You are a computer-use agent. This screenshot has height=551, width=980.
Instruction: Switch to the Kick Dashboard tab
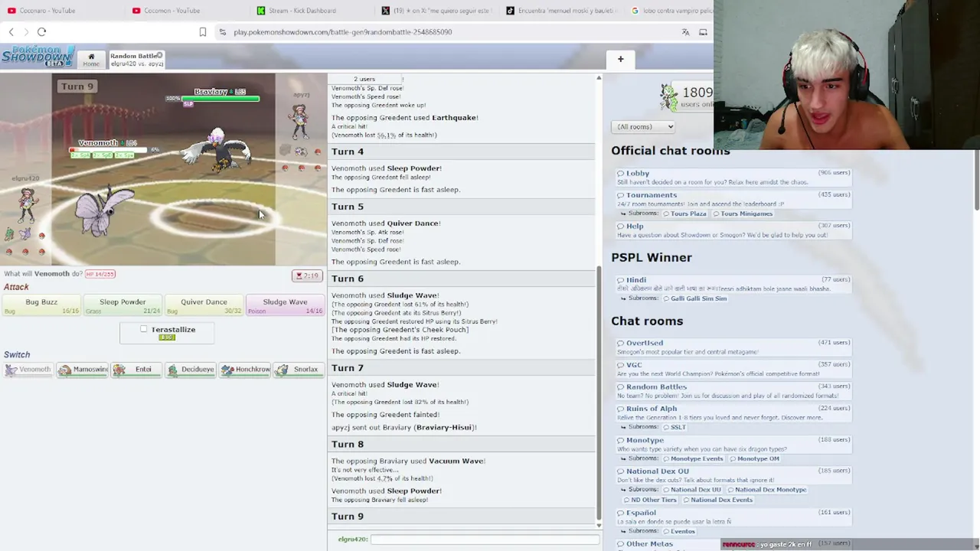pos(302,11)
